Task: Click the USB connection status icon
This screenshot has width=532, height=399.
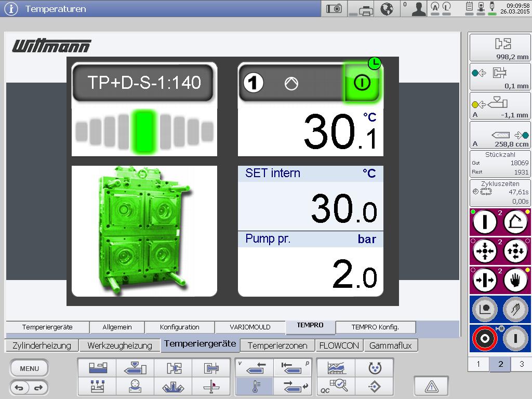Action: click(492, 8)
